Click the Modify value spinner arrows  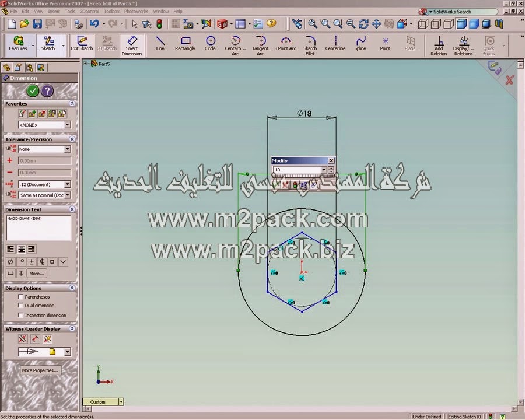331,170
